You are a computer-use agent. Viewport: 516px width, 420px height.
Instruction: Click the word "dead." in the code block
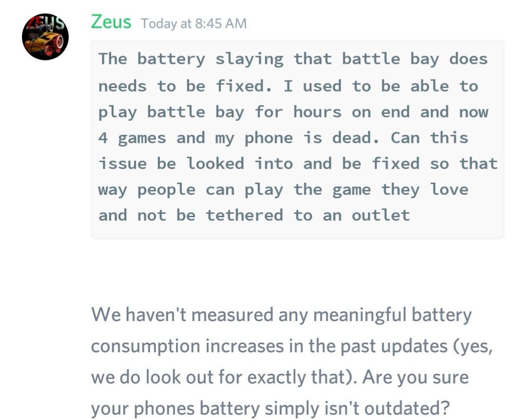point(356,138)
